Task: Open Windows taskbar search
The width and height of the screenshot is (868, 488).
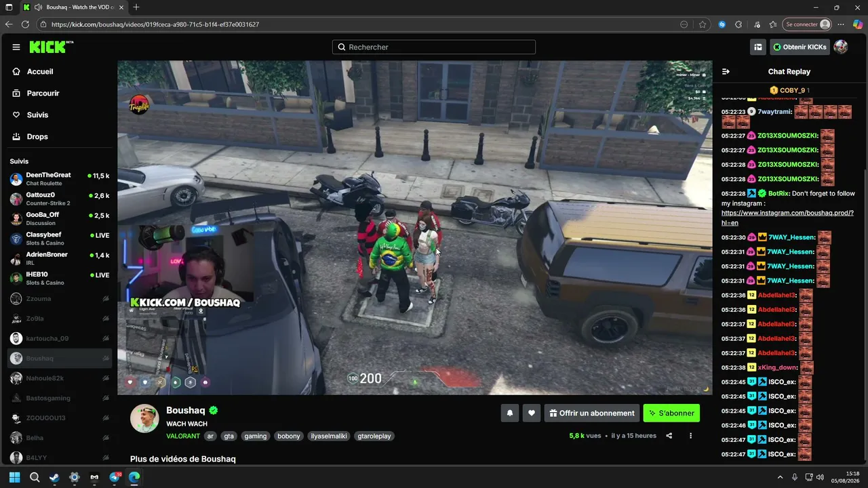Action: (x=35, y=477)
